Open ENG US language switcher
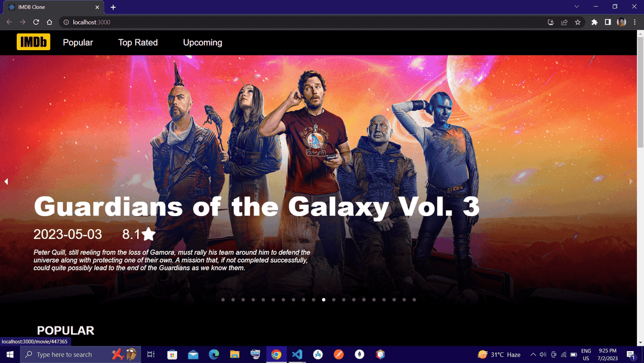 pos(586,355)
